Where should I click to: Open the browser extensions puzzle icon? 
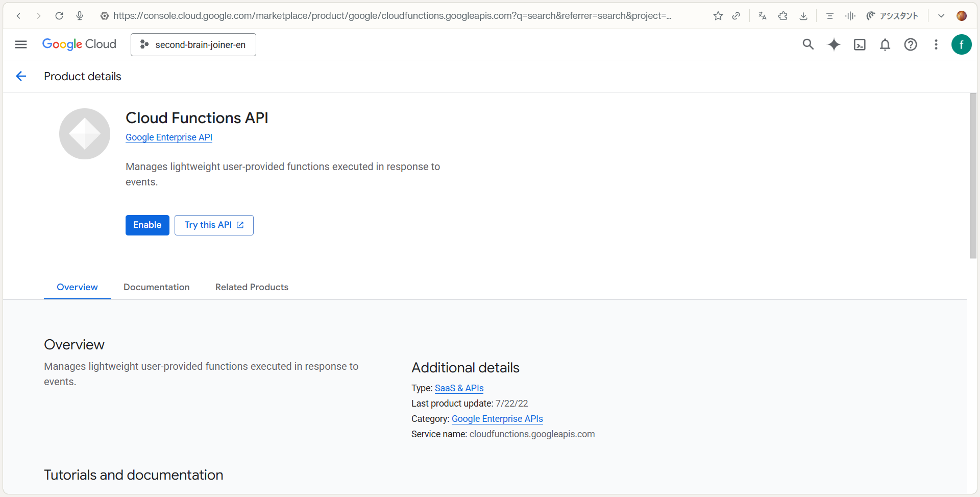click(x=782, y=15)
